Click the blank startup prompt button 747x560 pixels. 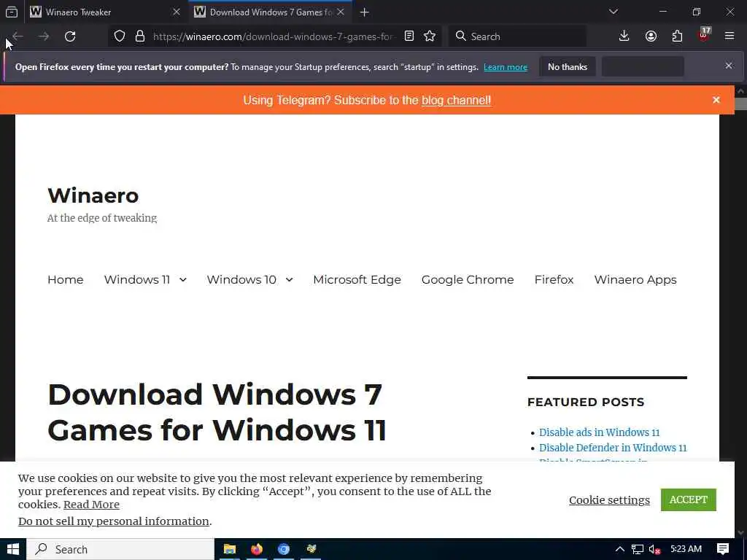(x=643, y=66)
